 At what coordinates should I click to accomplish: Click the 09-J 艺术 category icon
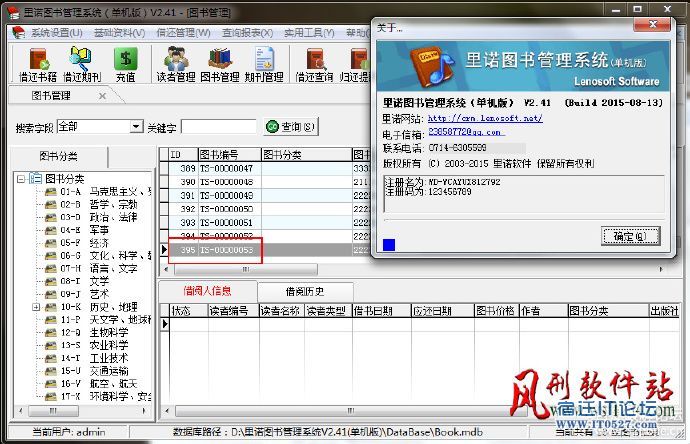click(51, 294)
